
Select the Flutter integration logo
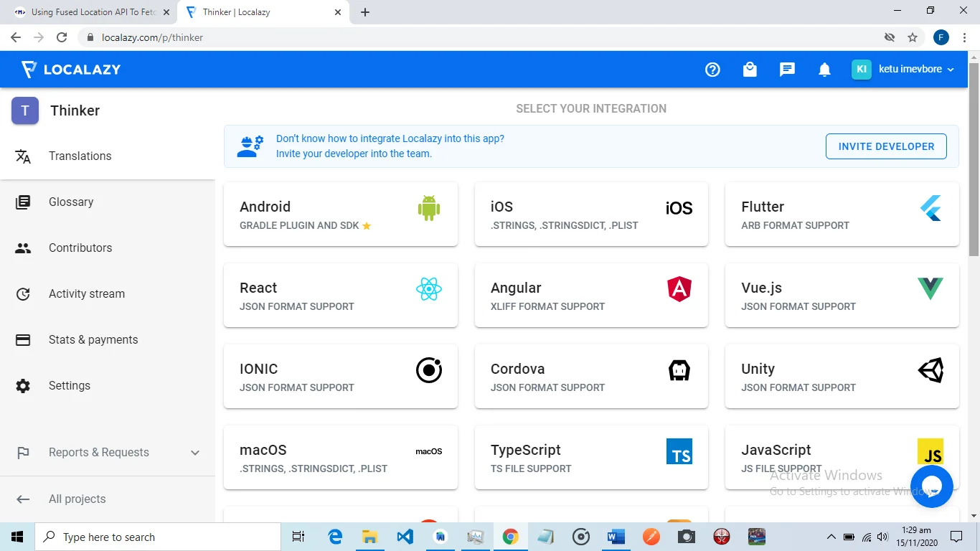[x=930, y=208]
